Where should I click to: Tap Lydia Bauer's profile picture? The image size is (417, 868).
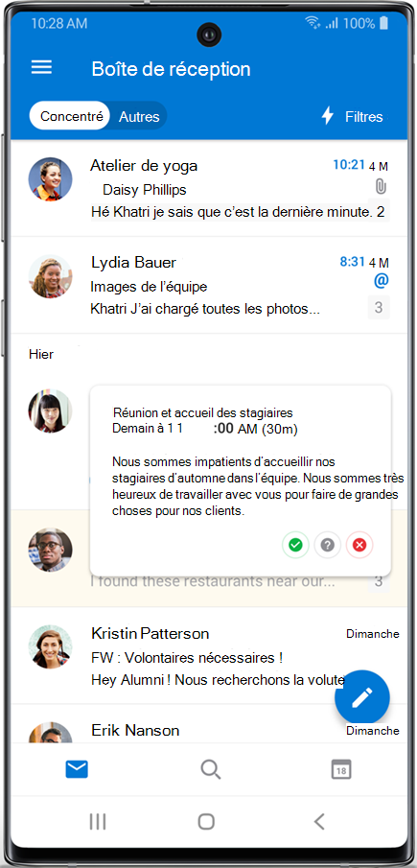point(50,276)
